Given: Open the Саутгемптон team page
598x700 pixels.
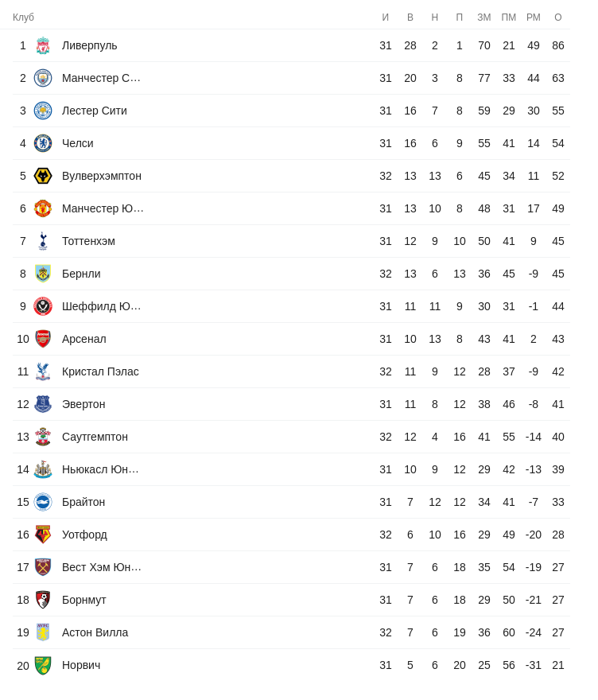Looking at the screenshot, I should click(95, 437).
